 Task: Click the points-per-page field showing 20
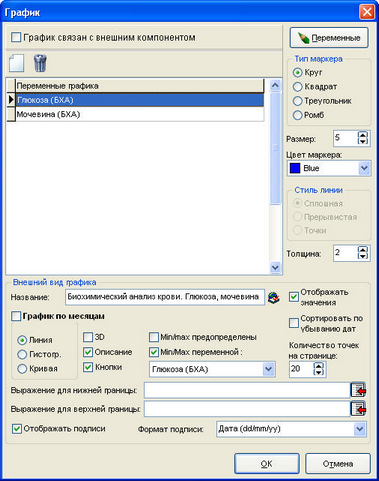(302, 369)
